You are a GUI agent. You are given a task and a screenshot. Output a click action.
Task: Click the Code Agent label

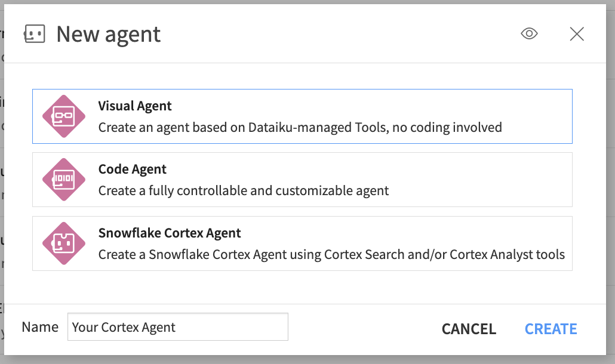tap(132, 169)
